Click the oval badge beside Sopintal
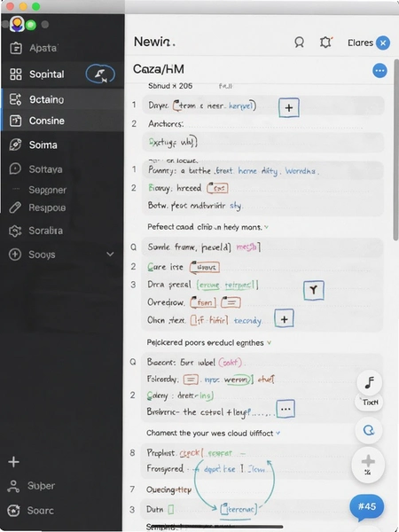The height and width of the screenshot is (532, 399). (100, 74)
